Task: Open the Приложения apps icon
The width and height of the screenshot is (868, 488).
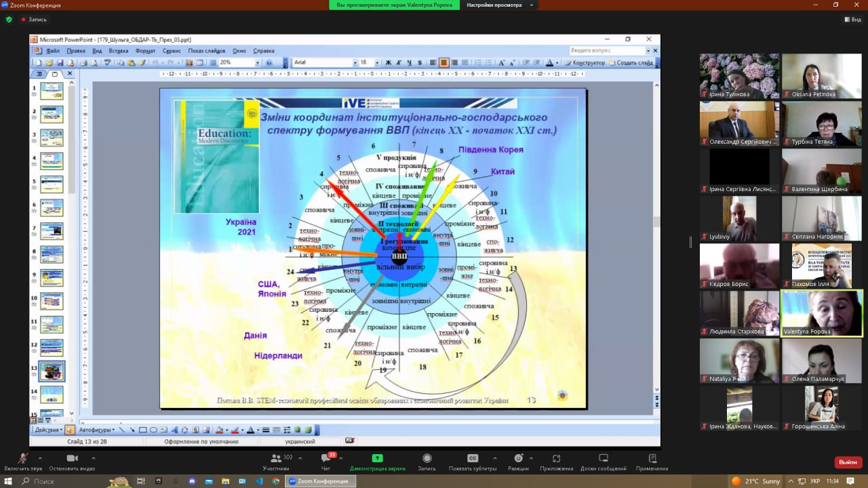Action: (x=556, y=458)
